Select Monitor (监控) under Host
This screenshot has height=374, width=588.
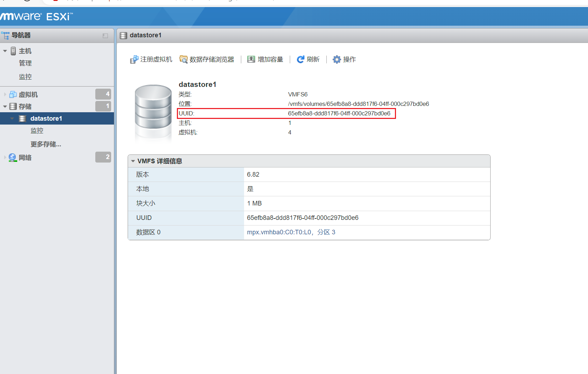[x=25, y=77]
